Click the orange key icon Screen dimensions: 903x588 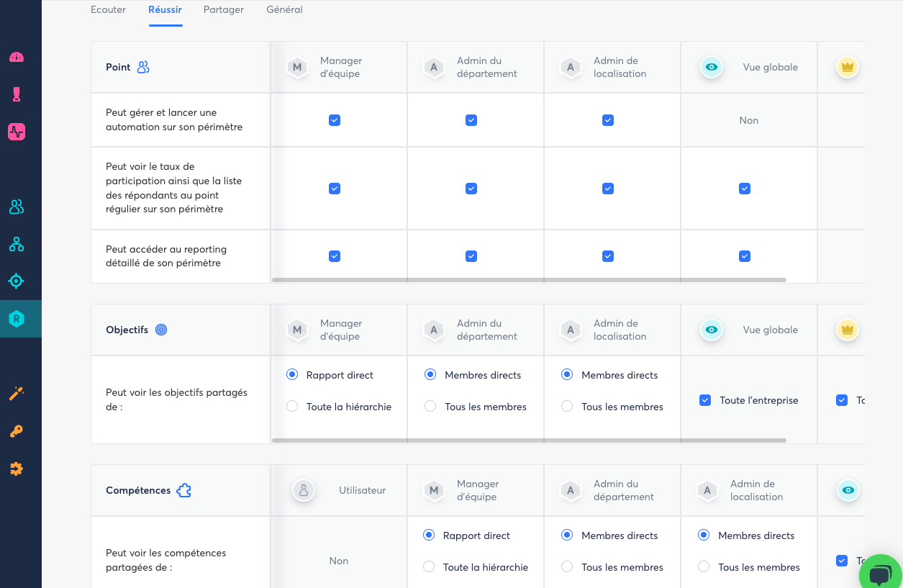click(17, 432)
